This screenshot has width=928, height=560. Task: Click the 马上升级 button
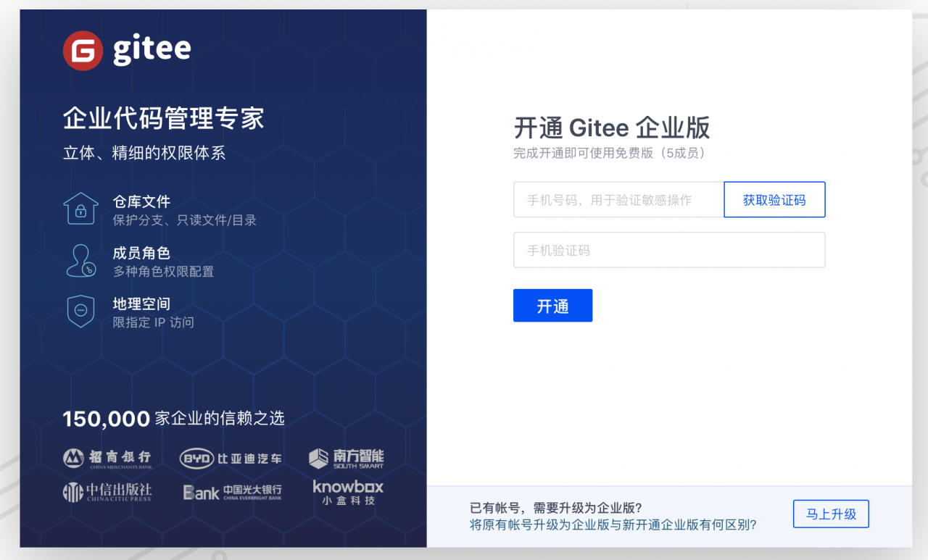pyautogui.click(x=831, y=514)
